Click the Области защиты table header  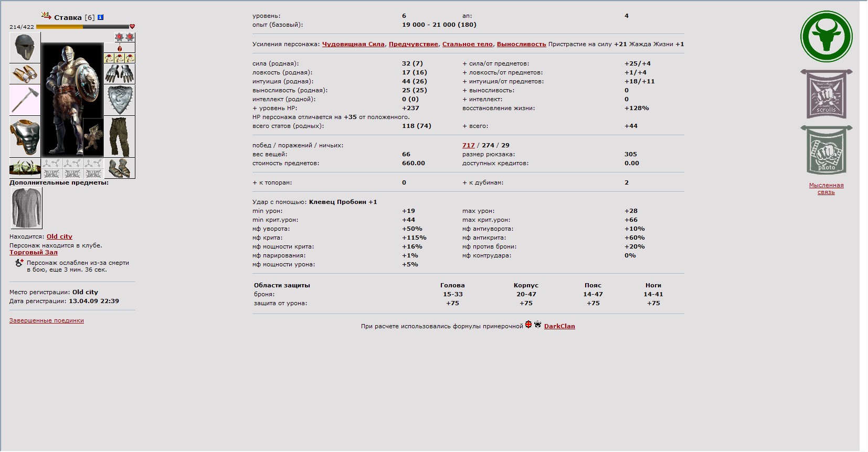tap(282, 285)
